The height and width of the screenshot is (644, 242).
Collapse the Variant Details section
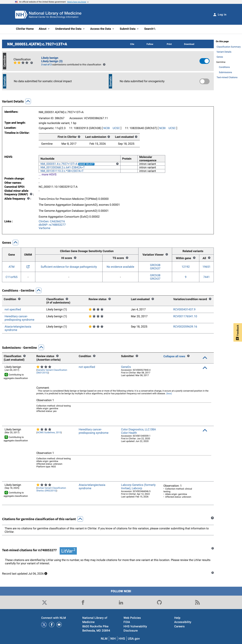(28, 101)
